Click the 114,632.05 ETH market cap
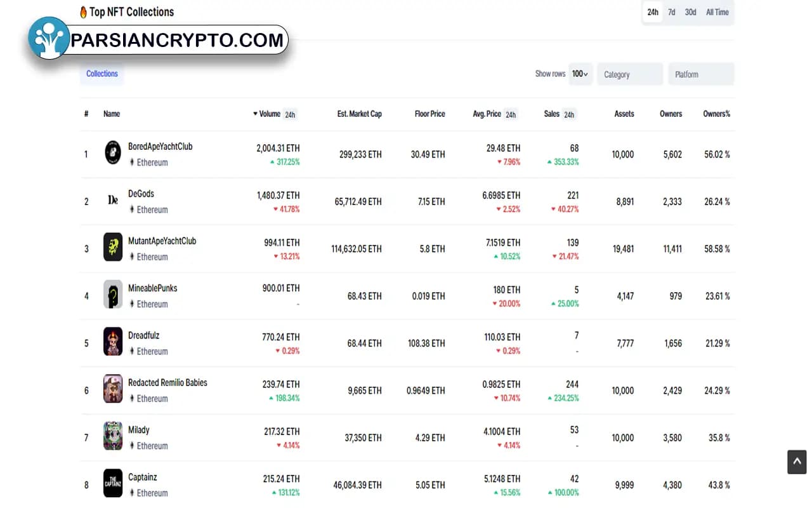The height and width of the screenshot is (508, 812). [357, 249]
